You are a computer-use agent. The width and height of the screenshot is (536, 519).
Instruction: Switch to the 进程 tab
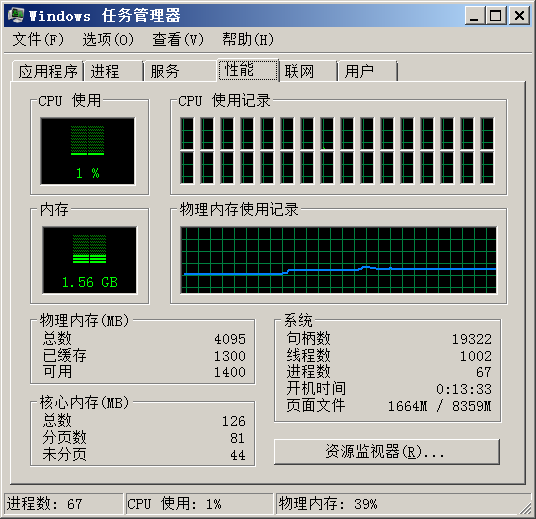tap(114, 71)
